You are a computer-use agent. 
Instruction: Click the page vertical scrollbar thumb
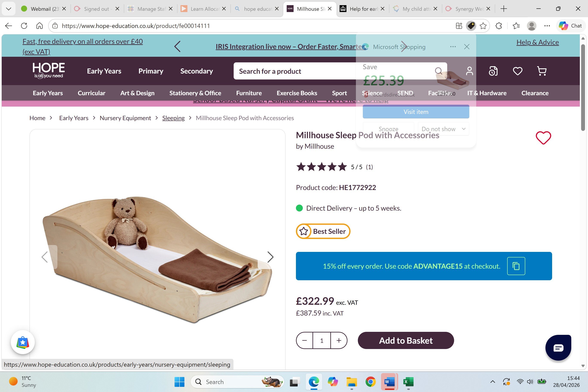(x=583, y=87)
